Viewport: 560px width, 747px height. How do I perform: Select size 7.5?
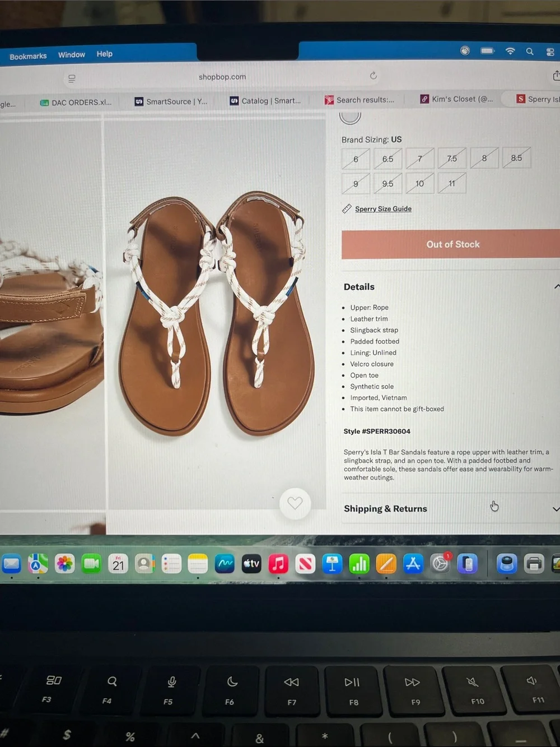point(452,159)
